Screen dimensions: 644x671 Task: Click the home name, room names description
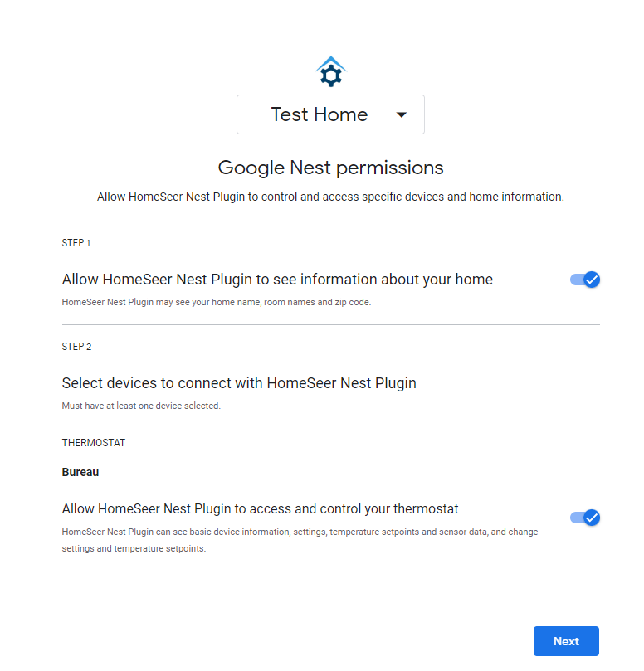pyautogui.click(x=216, y=303)
